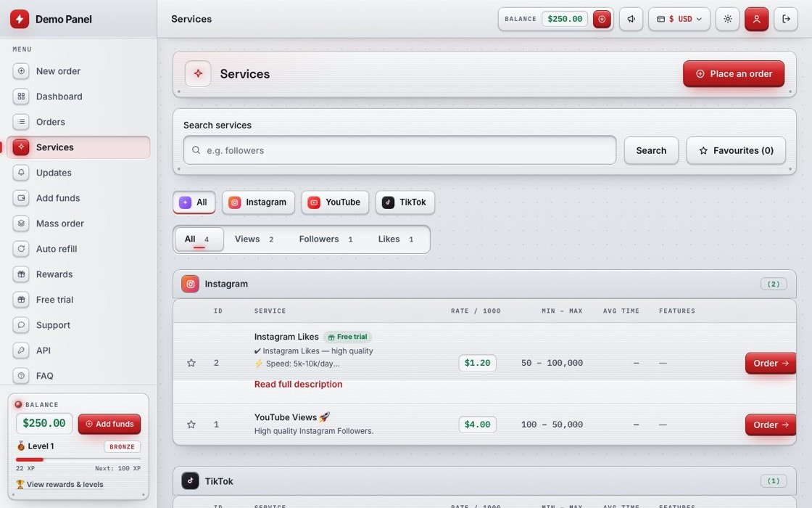Image resolution: width=812 pixels, height=508 pixels.
Task: Select the All platforms filter tab
Action: pos(194,202)
